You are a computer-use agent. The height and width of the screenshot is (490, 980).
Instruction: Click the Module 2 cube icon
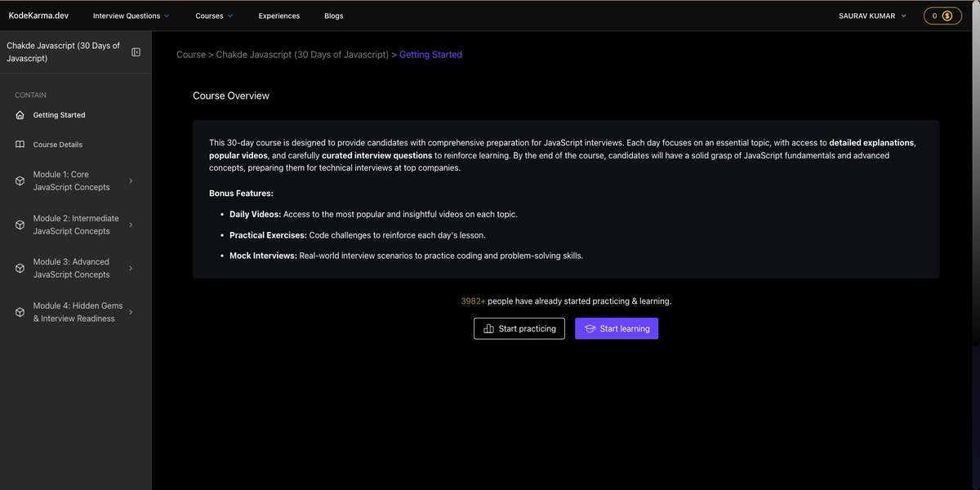coord(20,225)
